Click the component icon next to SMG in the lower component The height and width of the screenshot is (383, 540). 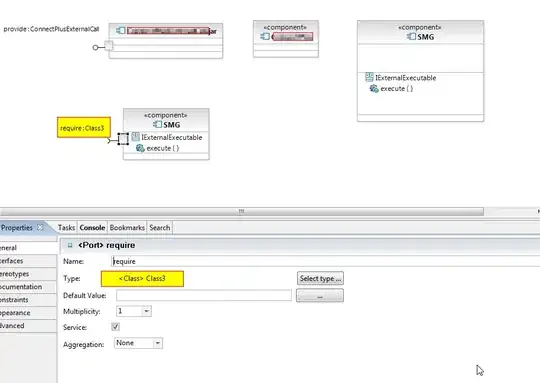click(x=157, y=124)
